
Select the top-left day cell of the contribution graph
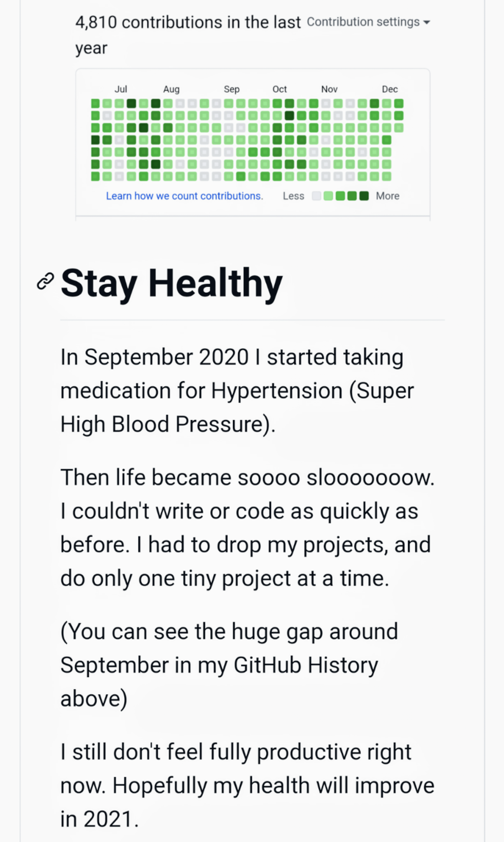(x=95, y=103)
